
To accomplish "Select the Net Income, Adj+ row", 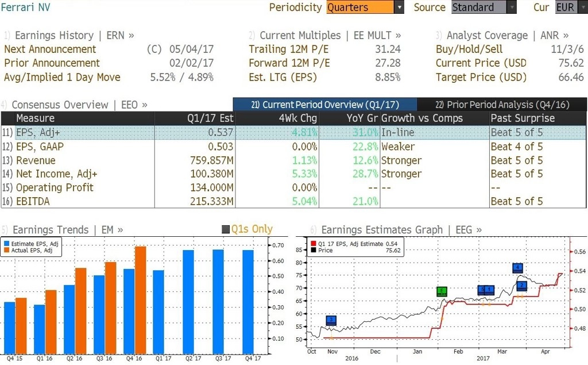I will [x=293, y=174].
